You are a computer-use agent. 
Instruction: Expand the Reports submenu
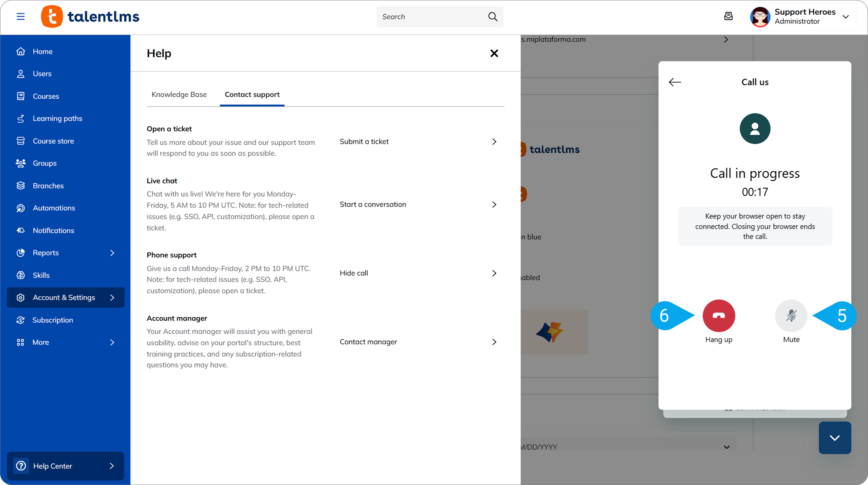coord(112,253)
